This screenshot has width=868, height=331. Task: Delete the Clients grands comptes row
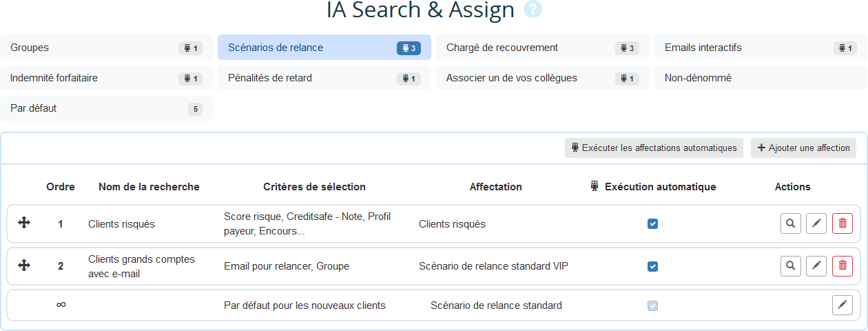pos(843,265)
